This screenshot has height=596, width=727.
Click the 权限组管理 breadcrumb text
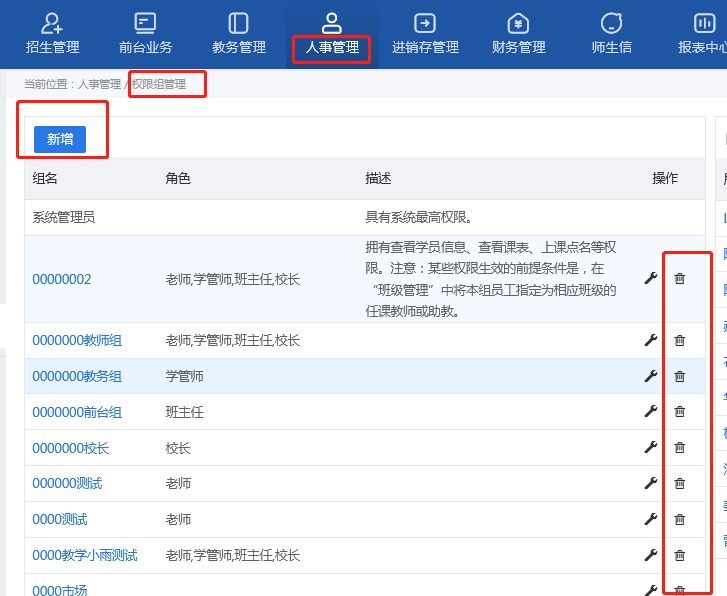click(x=159, y=84)
